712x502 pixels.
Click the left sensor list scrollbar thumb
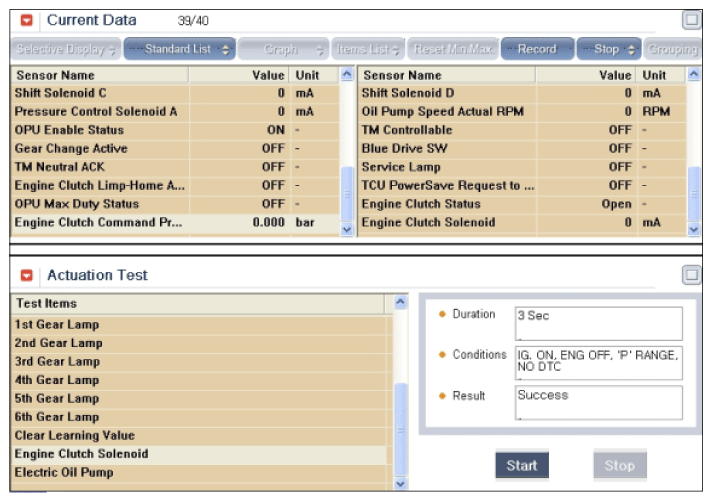click(x=347, y=194)
